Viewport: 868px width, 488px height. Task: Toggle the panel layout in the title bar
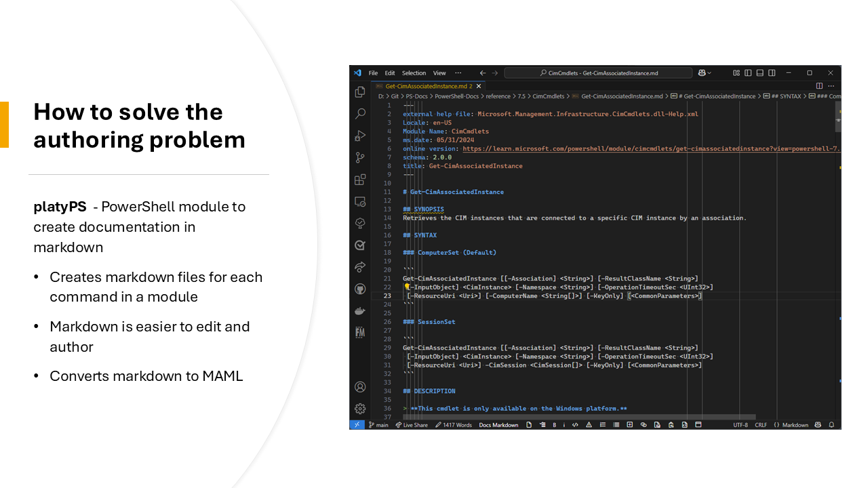tap(759, 73)
